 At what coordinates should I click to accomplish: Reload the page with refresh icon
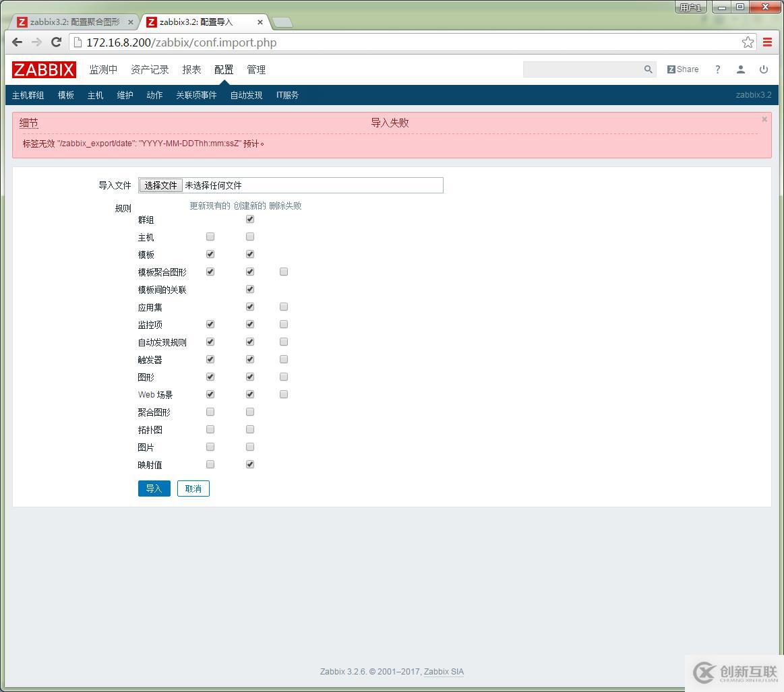tap(56, 42)
